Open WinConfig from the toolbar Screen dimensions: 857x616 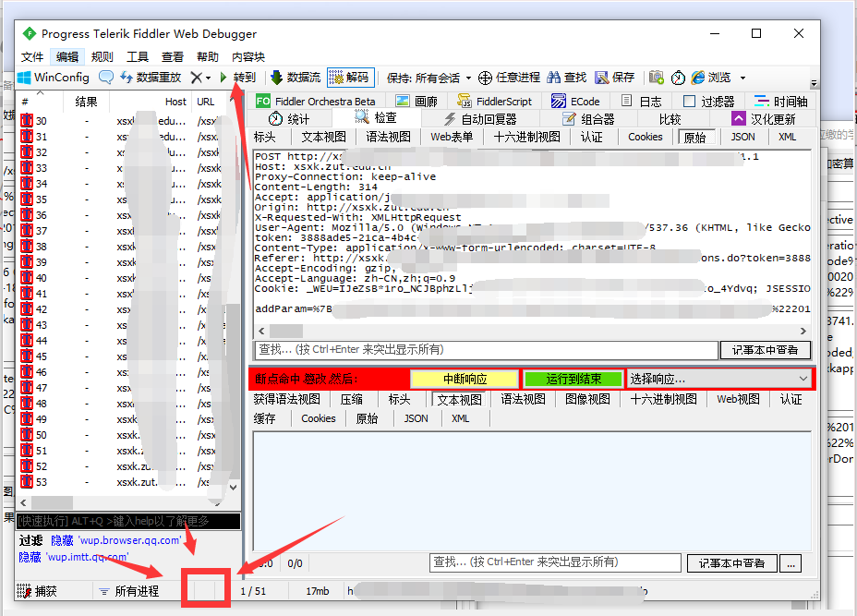click(54, 77)
